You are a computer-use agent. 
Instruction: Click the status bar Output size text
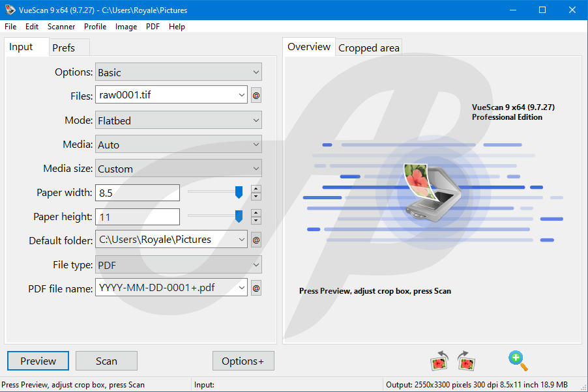pyautogui.click(x=477, y=384)
